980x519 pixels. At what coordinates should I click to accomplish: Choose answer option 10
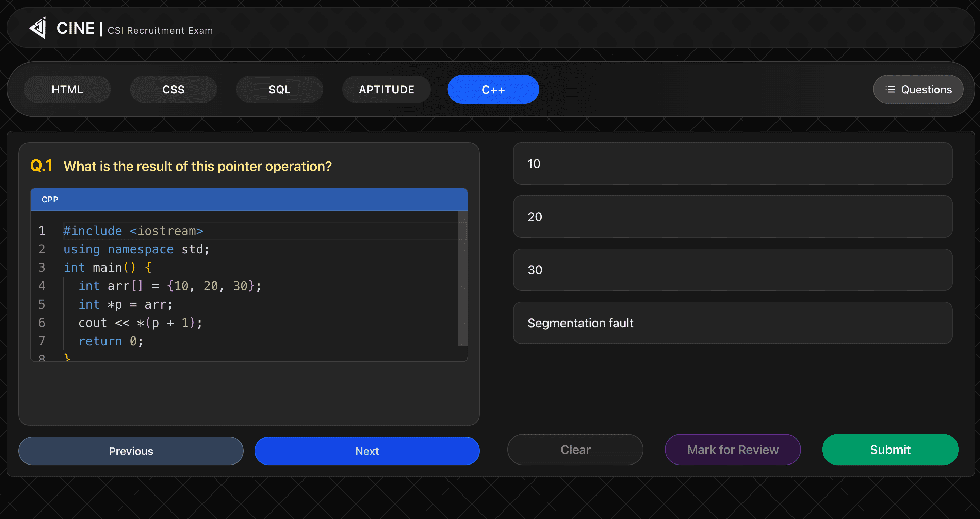pos(732,164)
